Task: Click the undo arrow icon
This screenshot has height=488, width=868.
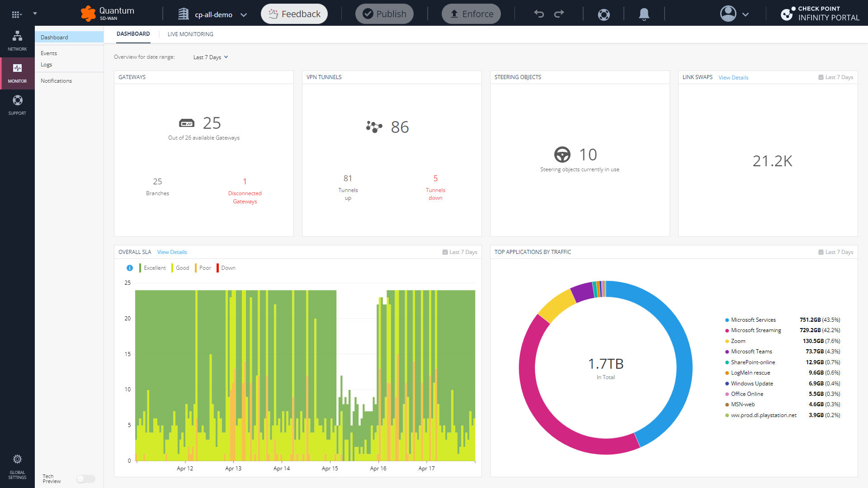Action: point(539,14)
